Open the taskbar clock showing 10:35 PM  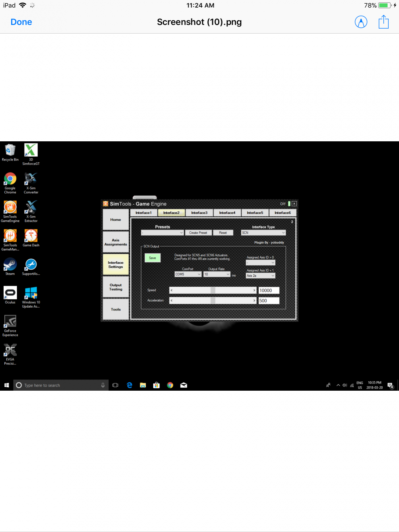[x=375, y=385]
